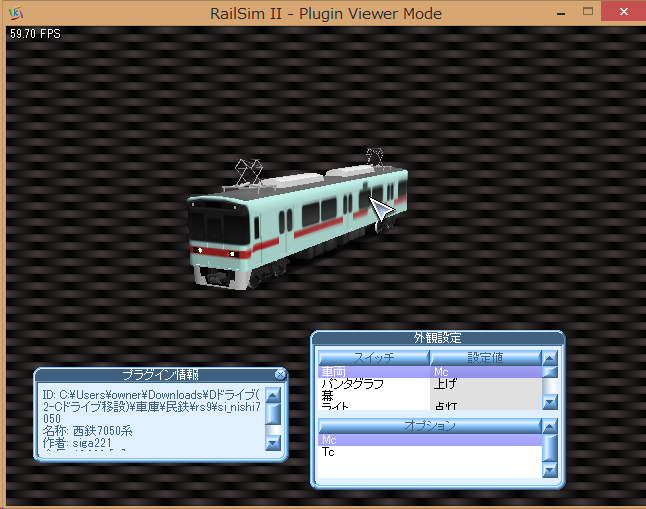Screen dimensions: 646x509
Task: Click the scrollbar thumb of スイッチ list
Action: [x=550, y=372]
